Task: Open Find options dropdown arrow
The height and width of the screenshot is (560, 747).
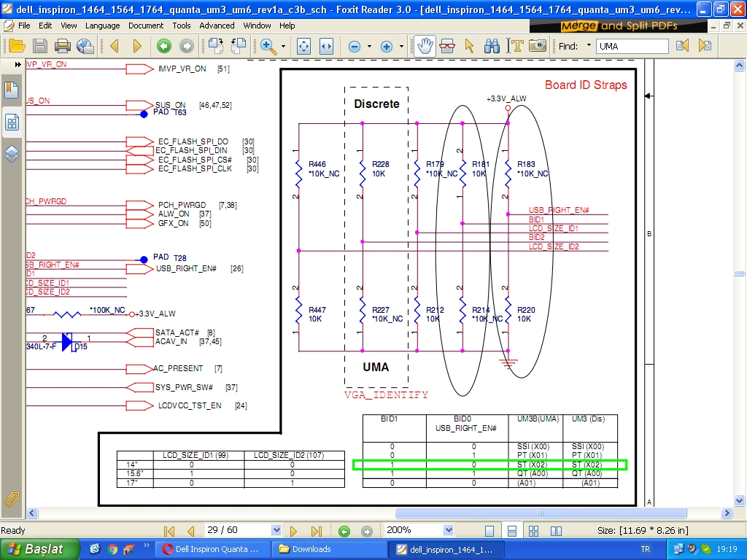Action: pos(589,46)
